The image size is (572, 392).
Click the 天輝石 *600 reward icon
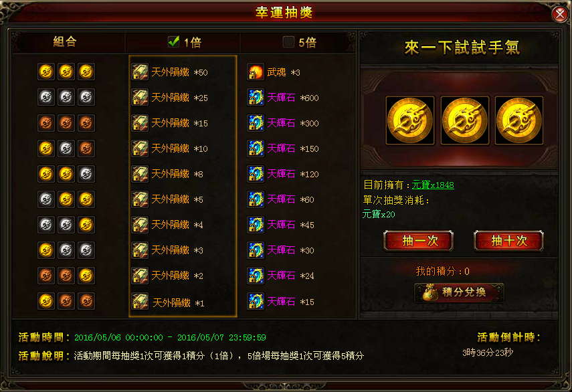point(256,98)
